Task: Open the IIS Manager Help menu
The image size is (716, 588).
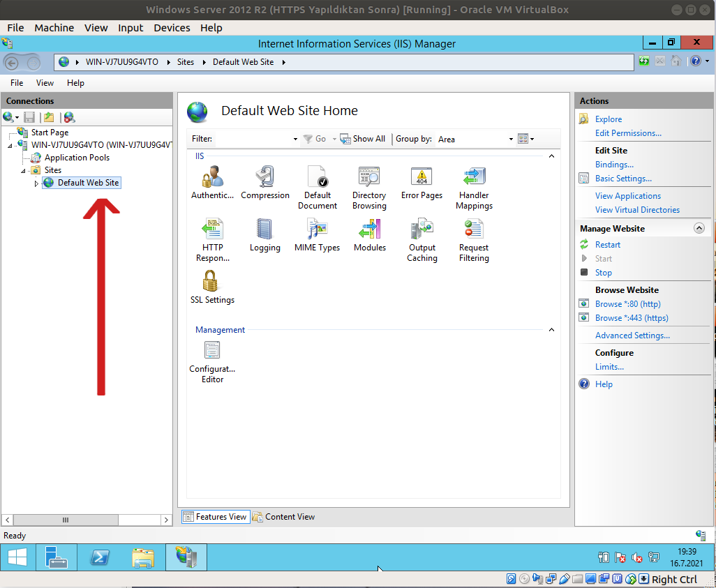Action: click(x=75, y=82)
